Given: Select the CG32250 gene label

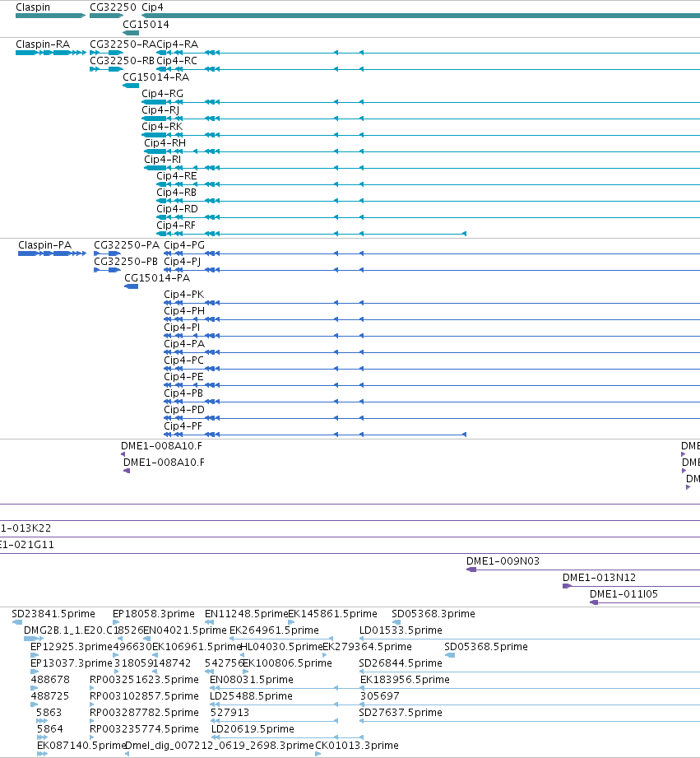Looking at the screenshot, I should (x=113, y=7).
